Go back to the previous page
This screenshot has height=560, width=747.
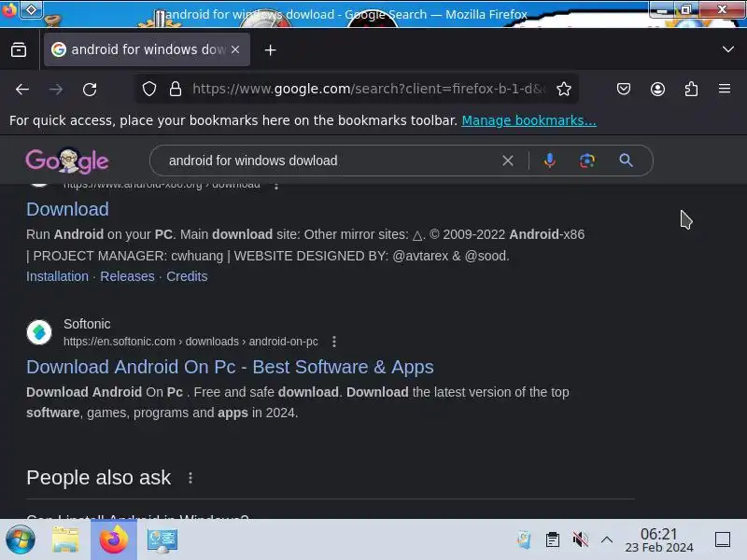tap(22, 89)
